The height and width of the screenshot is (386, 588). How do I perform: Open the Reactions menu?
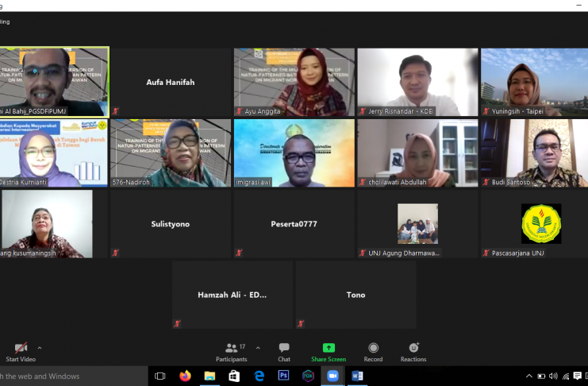pyautogui.click(x=413, y=350)
